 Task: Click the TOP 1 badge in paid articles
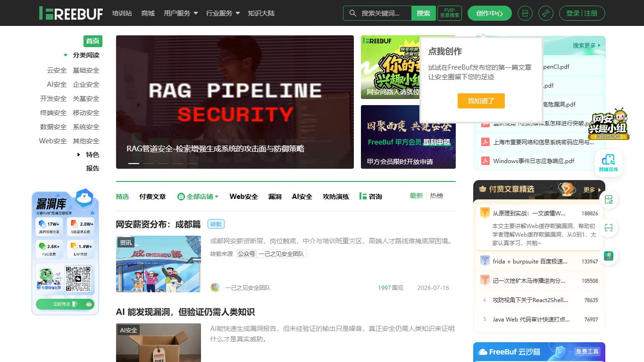tap(485, 213)
